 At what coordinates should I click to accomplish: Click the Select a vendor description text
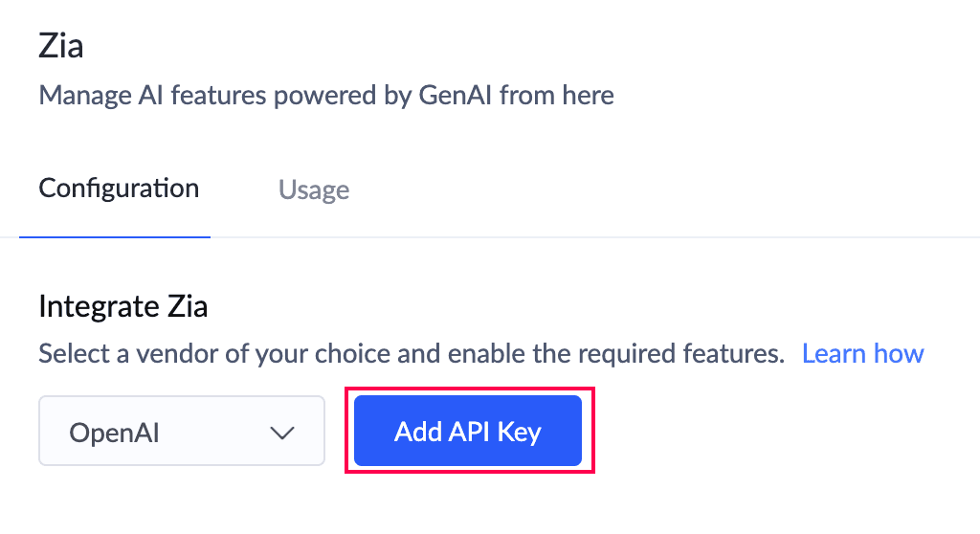pos(411,354)
